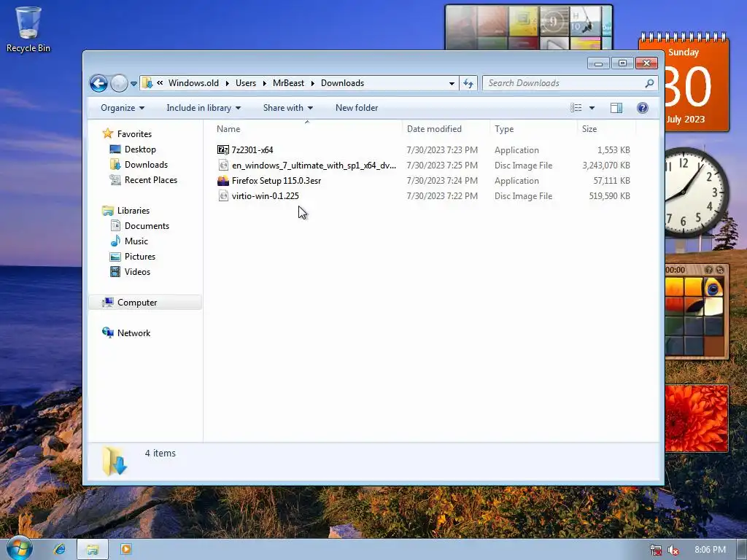Screen dimensions: 747x560
Task: Click the picture puzzle gadget help icon
Action: 708,270
